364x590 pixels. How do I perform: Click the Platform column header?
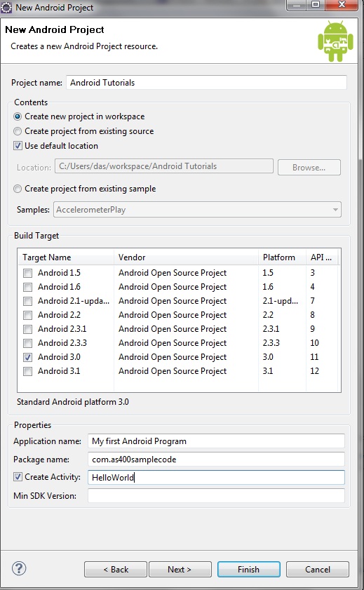pos(282,257)
